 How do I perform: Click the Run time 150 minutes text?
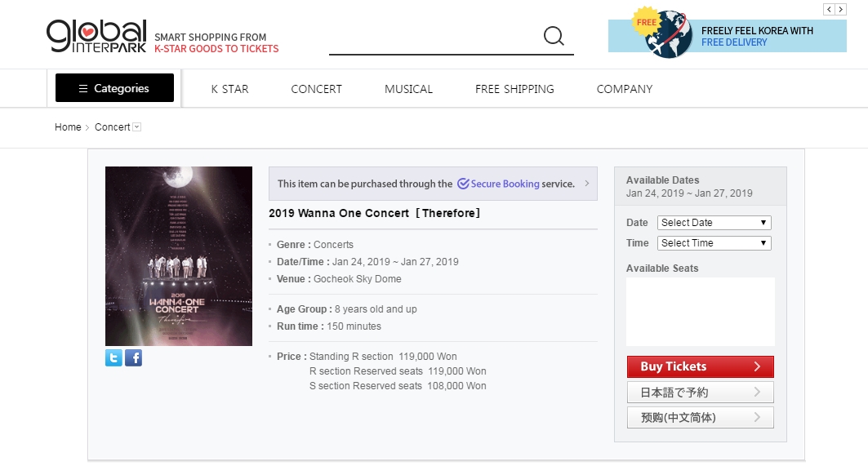(x=329, y=326)
